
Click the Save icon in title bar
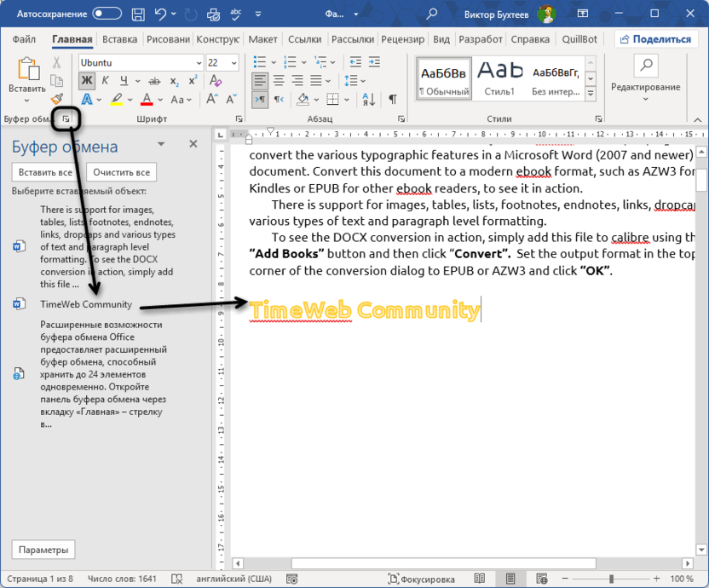click(x=139, y=14)
